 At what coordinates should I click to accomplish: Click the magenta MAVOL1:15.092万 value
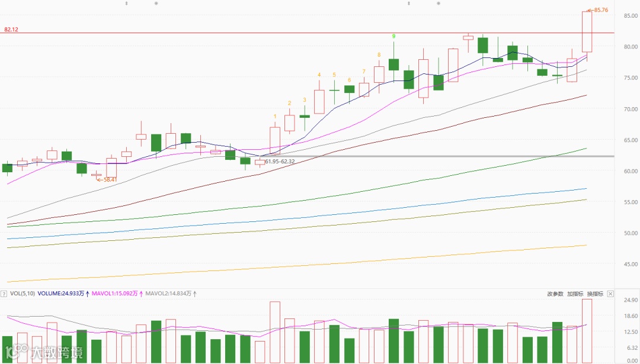(115, 294)
